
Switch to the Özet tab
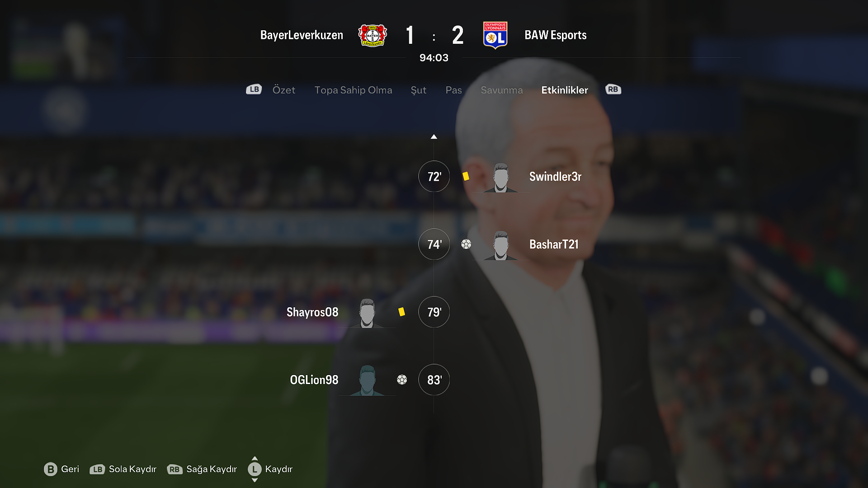[284, 90]
